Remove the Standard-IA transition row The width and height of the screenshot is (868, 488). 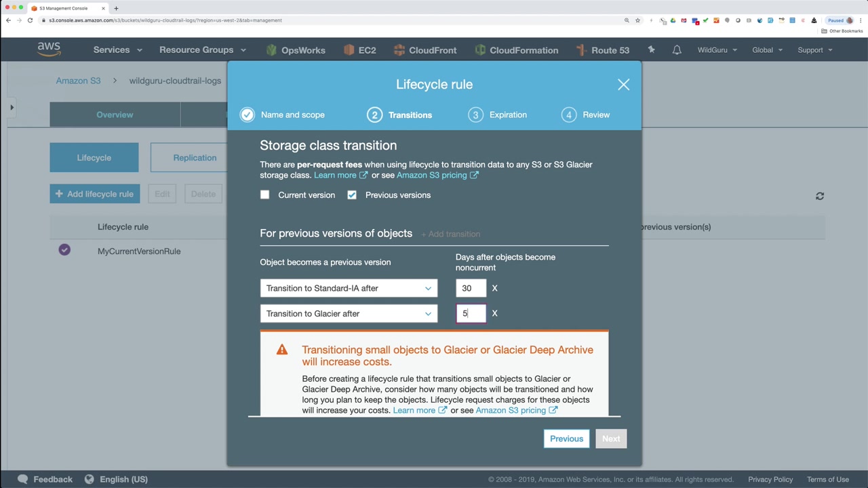(494, 288)
